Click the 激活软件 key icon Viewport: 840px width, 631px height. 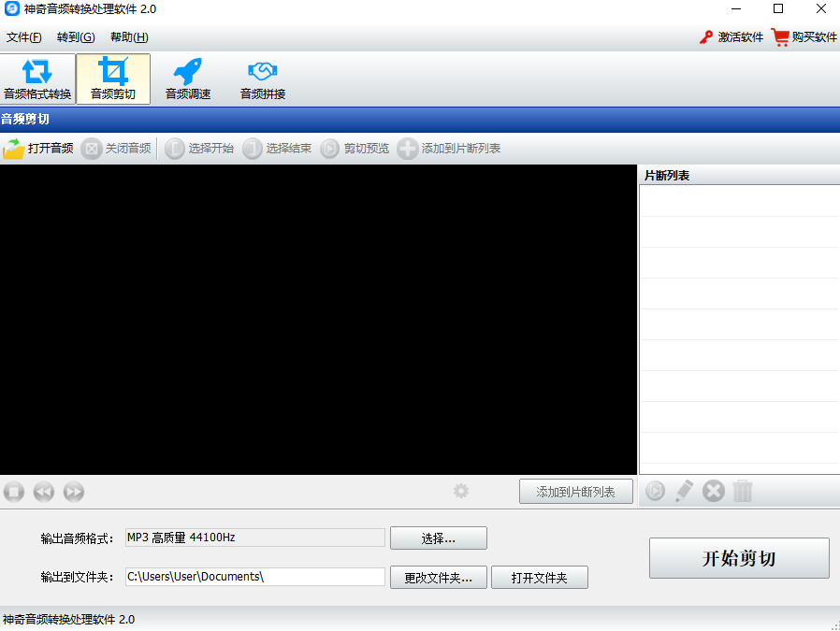(x=706, y=37)
